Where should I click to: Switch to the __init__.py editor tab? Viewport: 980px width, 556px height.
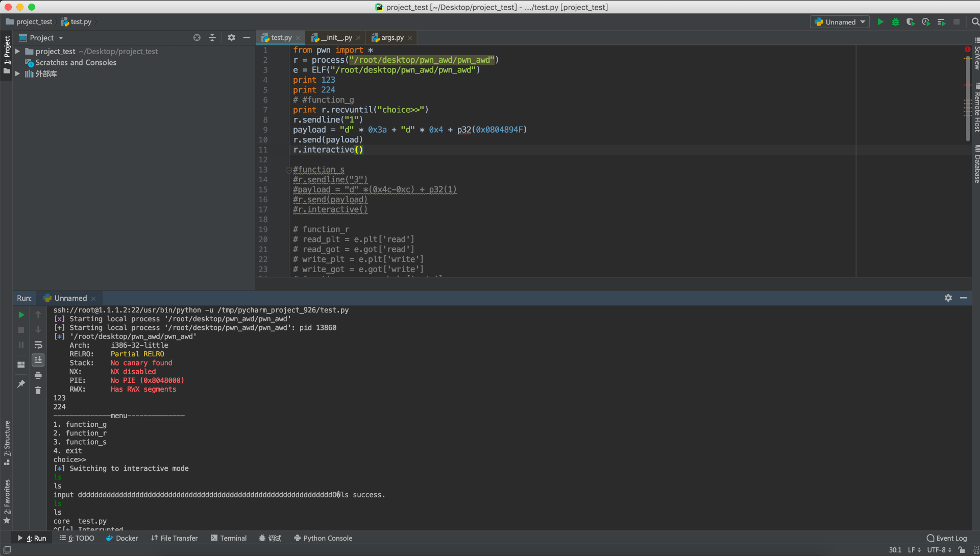click(335, 38)
